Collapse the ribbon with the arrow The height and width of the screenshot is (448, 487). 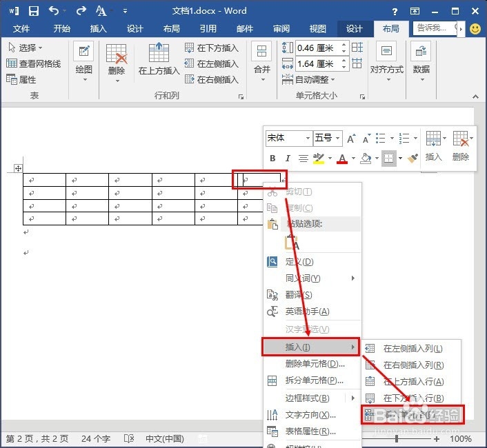[x=475, y=96]
